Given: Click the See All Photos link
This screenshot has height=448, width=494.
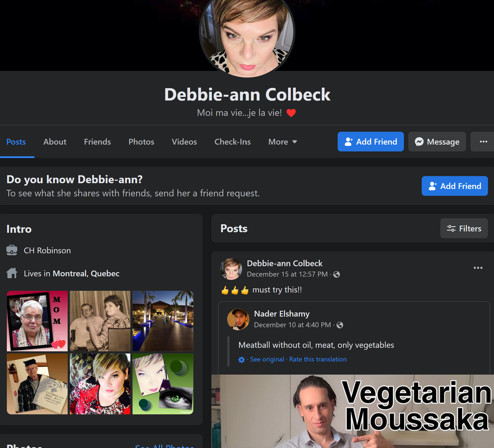Looking at the screenshot, I should tap(165, 446).
